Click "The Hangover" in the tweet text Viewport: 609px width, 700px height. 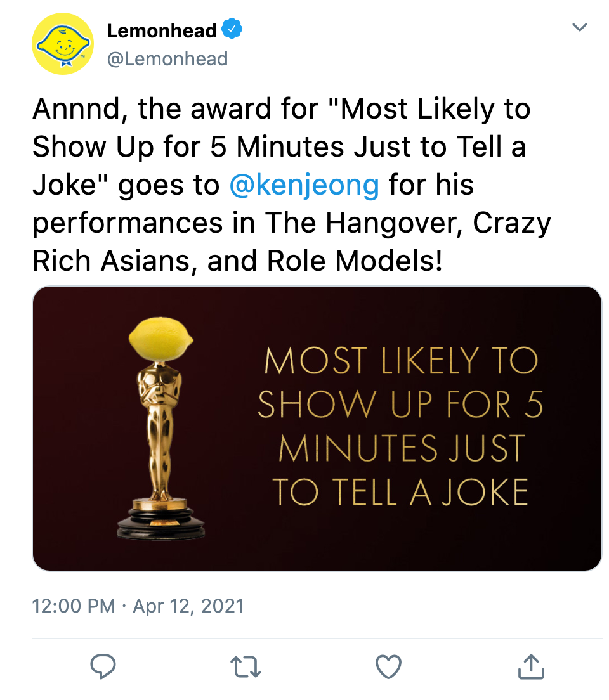point(360,223)
